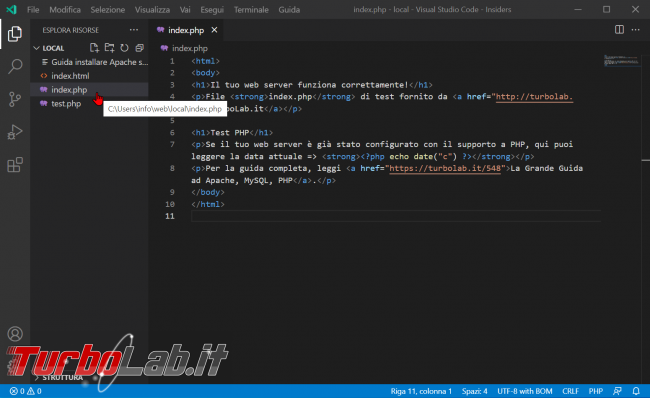Viewport: 650px width, 398px height.
Task: Click the closing </html> tag on line 10
Action: (x=208, y=204)
